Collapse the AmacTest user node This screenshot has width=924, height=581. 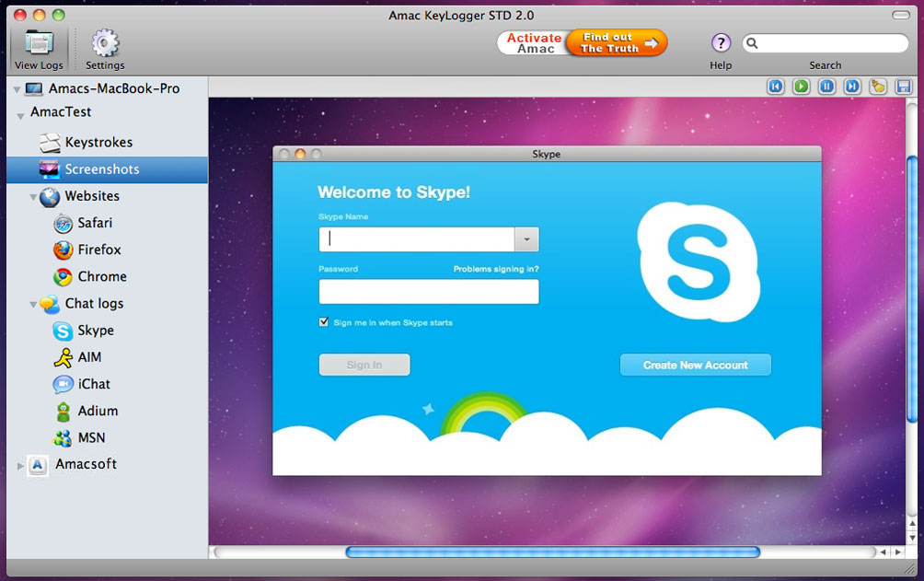[20, 116]
